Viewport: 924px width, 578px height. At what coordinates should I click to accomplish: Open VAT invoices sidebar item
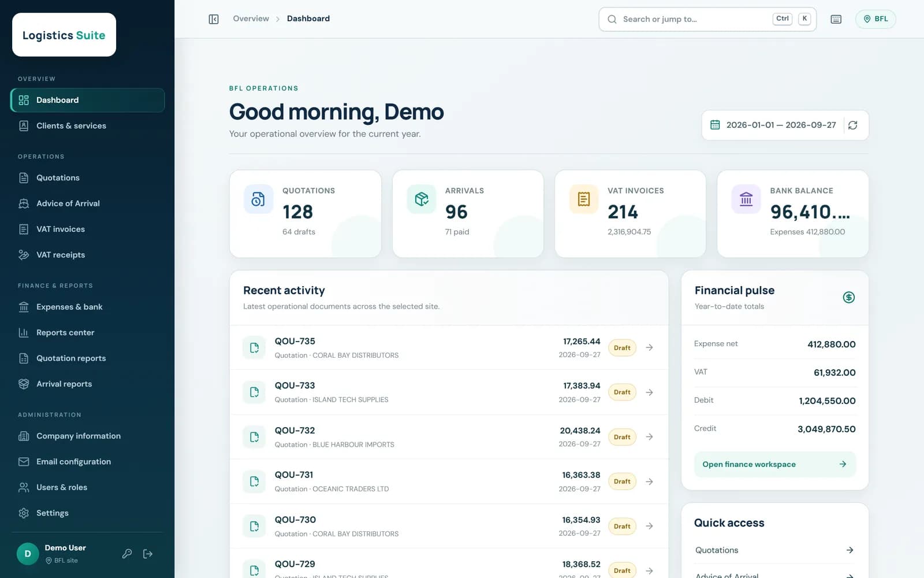(87, 229)
